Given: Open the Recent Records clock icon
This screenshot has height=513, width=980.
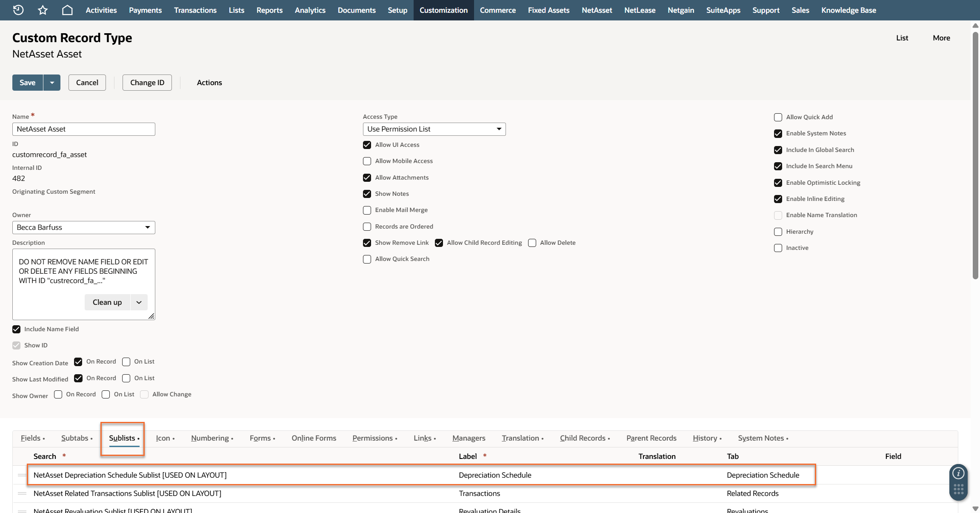Looking at the screenshot, I should point(18,10).
